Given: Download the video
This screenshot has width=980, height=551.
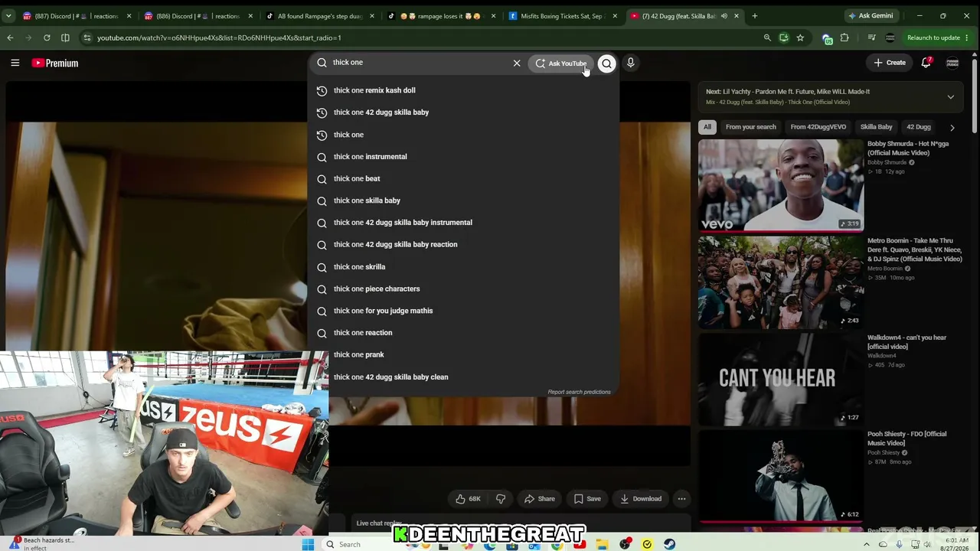Looking at the screenshot, I should pos(641,499).
